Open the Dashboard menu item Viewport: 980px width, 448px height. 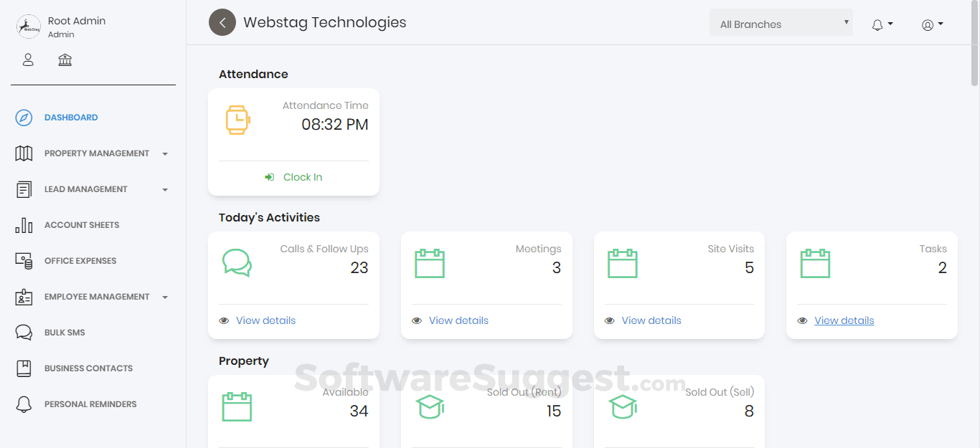click(x=72, y=117)
